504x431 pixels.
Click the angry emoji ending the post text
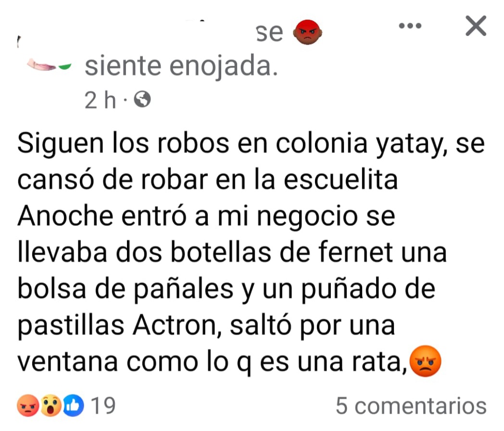point(426,361)
